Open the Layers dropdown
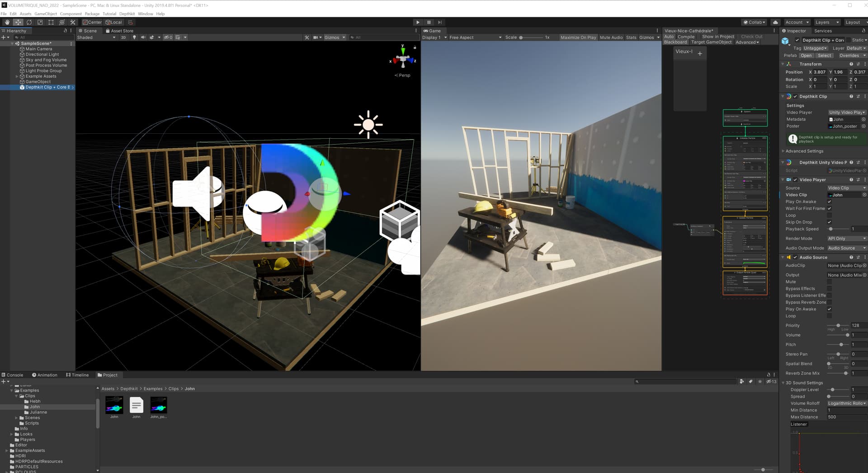 tap(826, 22)
